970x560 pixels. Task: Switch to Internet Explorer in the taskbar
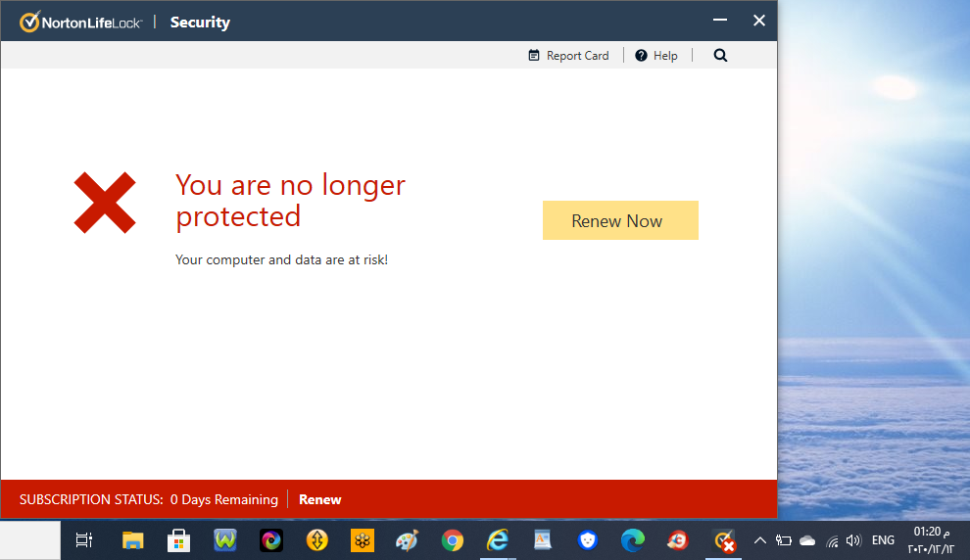click(498, 540)
